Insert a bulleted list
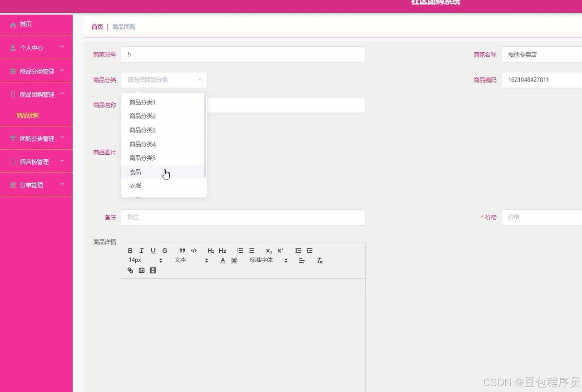This screenshot has width=582, height=392. 252,250
